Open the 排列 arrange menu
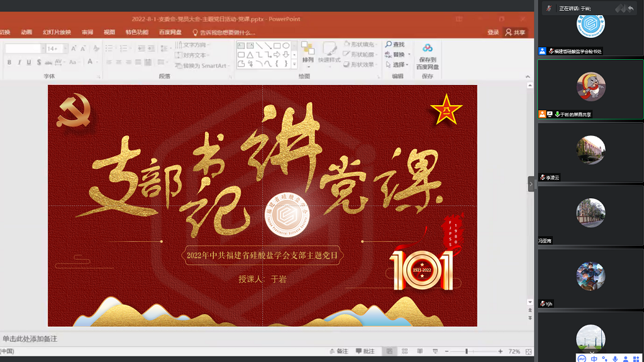Viewport: 644px width, 362px height. (308, 54)
